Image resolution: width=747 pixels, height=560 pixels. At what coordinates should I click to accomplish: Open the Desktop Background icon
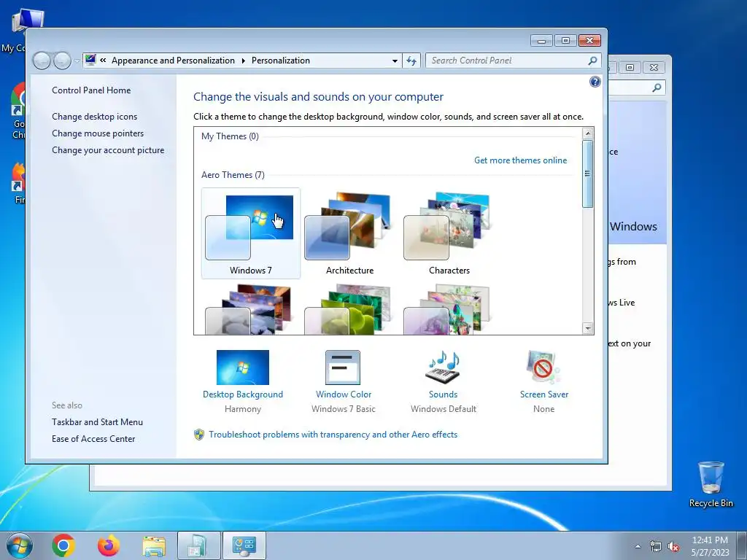pos(242,367)
